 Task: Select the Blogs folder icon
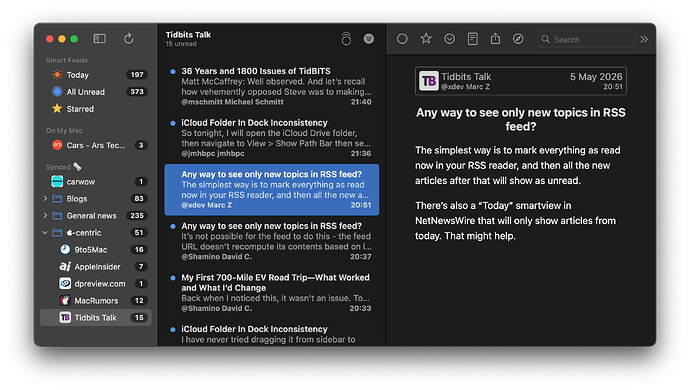pos(57,199)
